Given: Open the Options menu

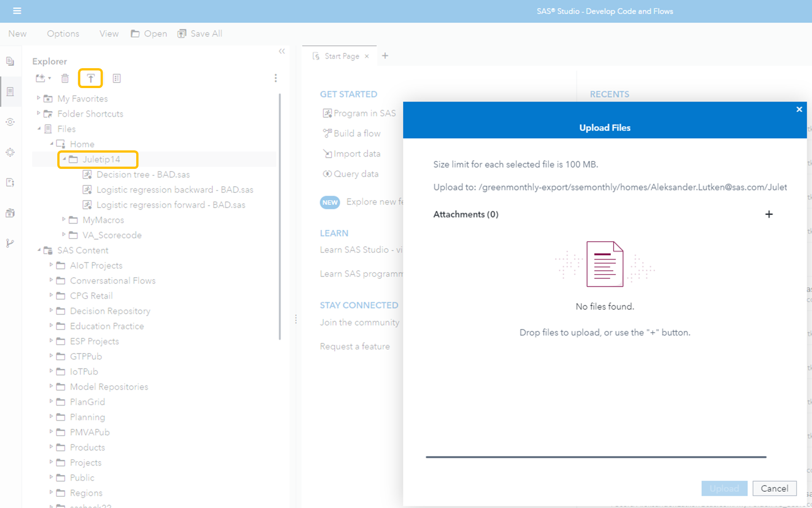Looking at the screenshot, I should click(x=63, y=33).
